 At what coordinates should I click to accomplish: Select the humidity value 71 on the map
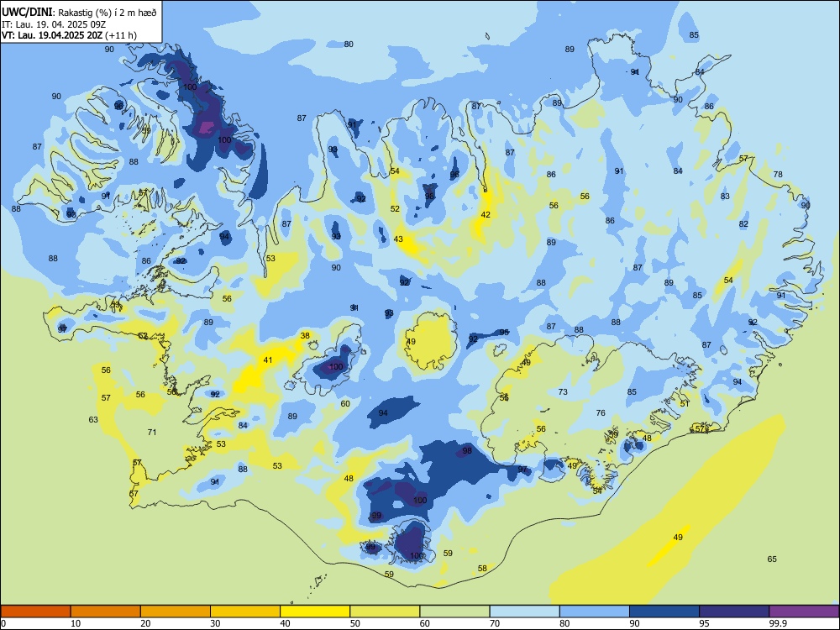pos(152,432)
